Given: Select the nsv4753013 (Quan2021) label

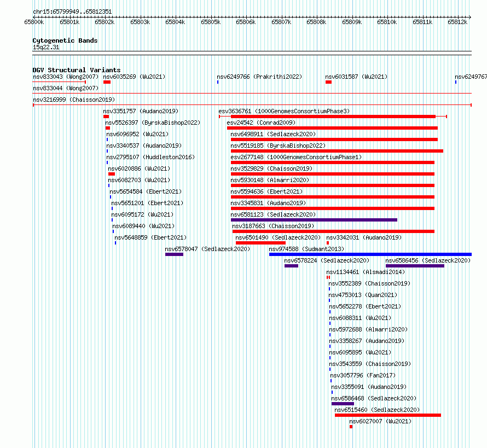Looking at the screenshot, I should click(x=363, y=295).
